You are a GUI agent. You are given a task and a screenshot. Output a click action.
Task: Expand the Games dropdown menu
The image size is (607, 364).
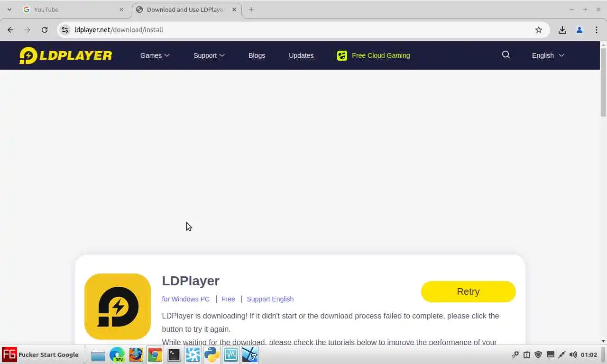click(155, 55)
